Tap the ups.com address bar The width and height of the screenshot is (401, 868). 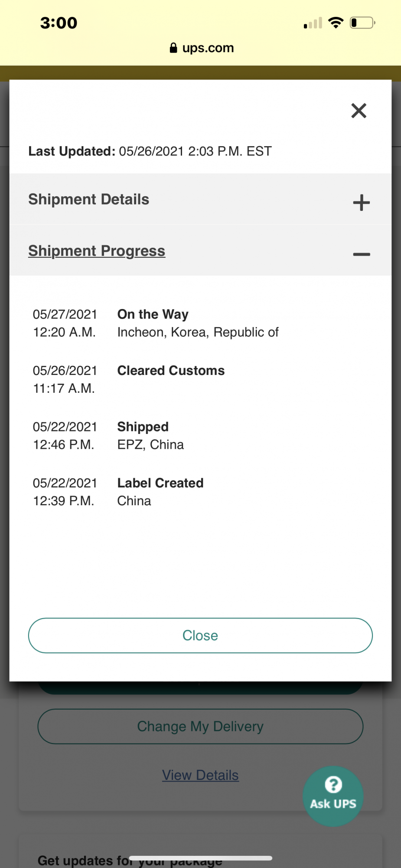(208, 48)
